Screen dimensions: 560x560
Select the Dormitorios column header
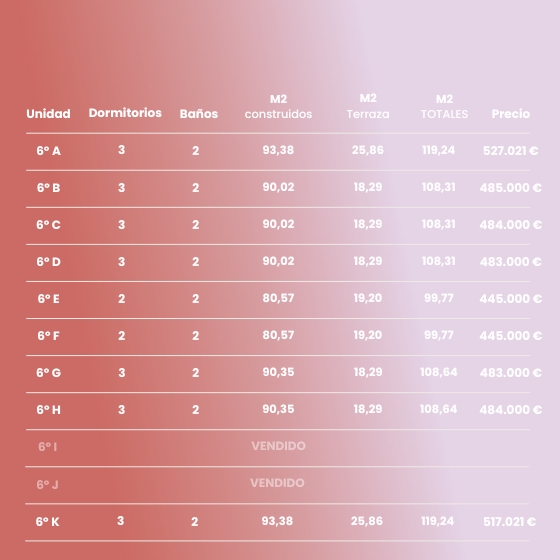pos(125,113)
